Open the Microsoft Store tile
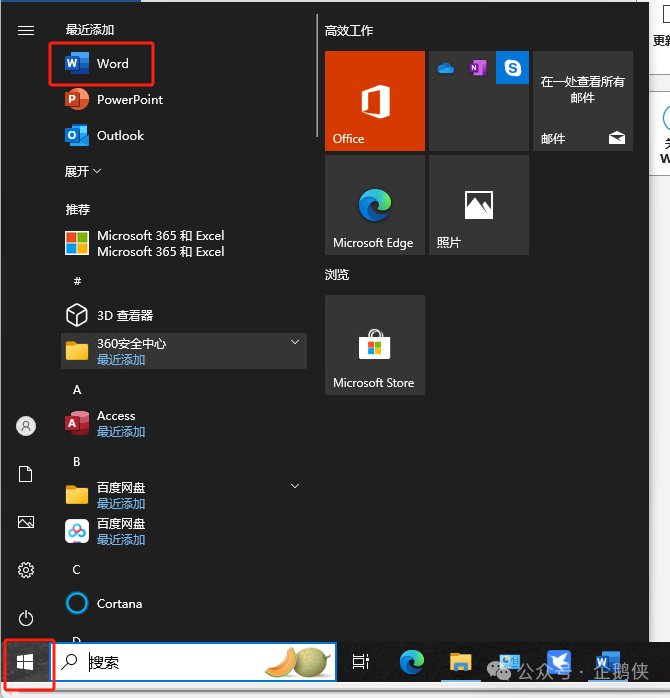This screenshot has height=698, width=670. pos(375,345)
